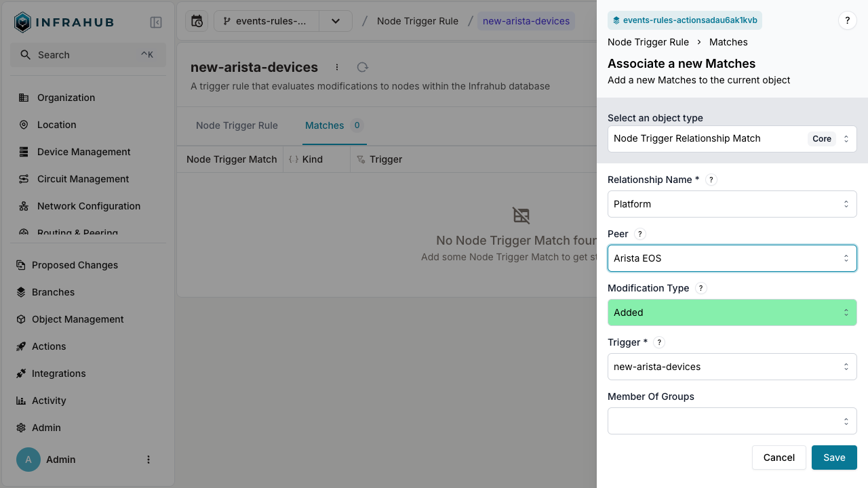Open the branch selector chevron dropdown
This screenshot has width=868, height=488.
coord(335,21)
